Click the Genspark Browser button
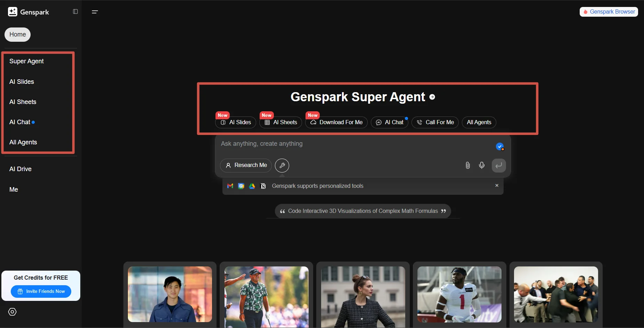 click(x=609, y=12)
